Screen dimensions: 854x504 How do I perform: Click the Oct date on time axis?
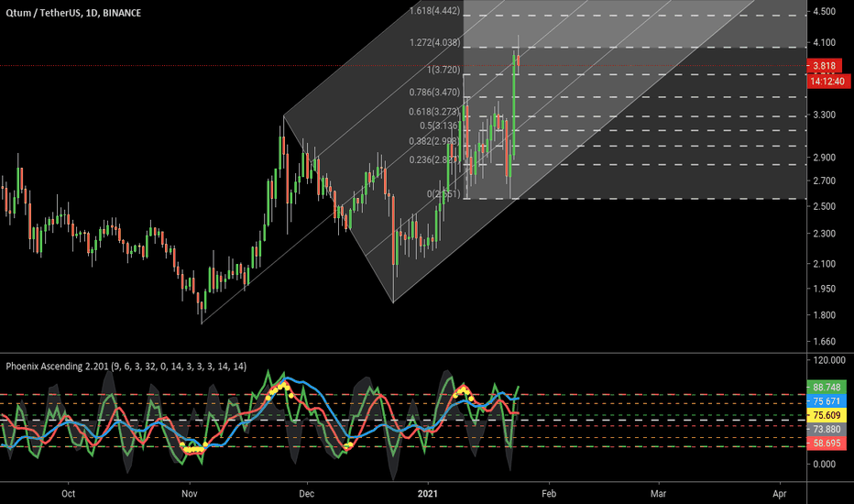click(68, 494)
